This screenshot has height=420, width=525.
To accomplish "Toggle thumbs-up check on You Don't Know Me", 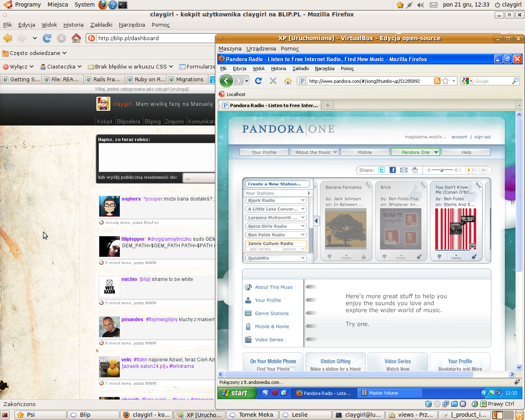I will click(x=474, y=257).
